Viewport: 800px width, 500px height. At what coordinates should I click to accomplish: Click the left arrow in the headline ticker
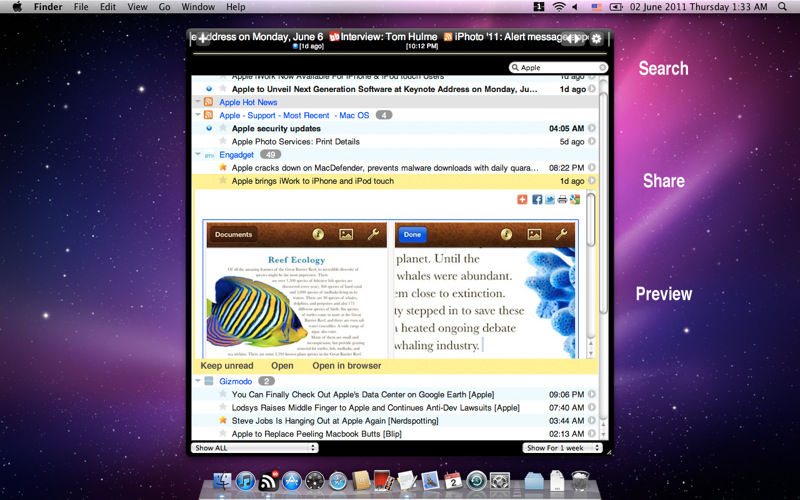(x=569, y=39)
